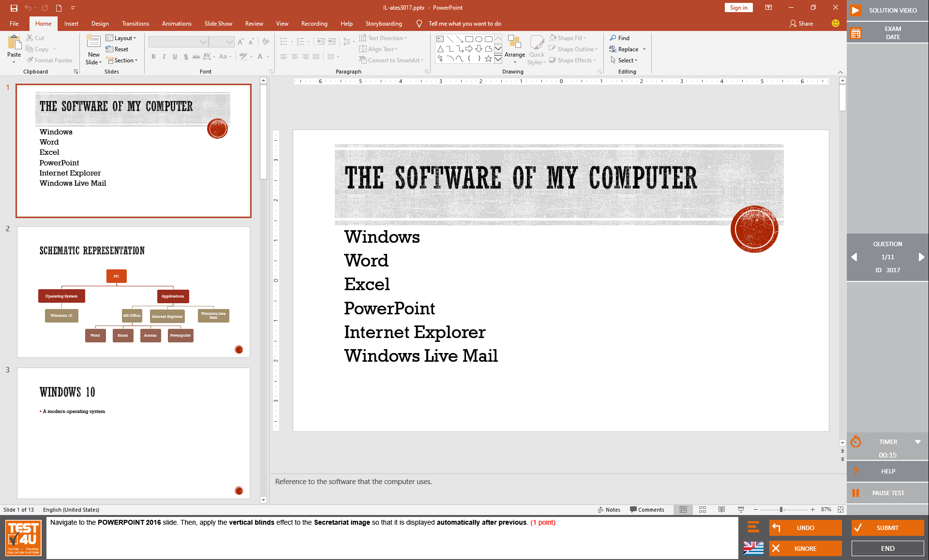
Task: Select the rectangle shape in gallery
Action: 469,39
